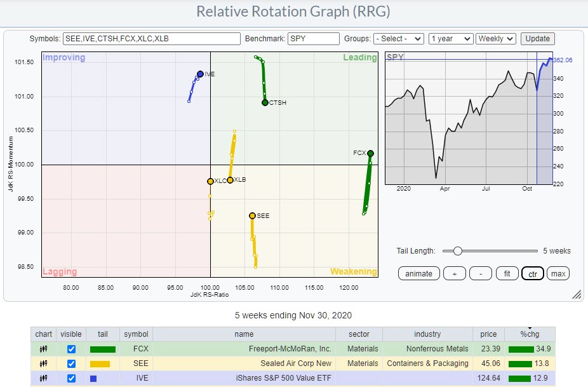Viewport: 588px width, 387px height.
Task: Click the sort arrow above %chg column
Action: [x=530, y=328]
